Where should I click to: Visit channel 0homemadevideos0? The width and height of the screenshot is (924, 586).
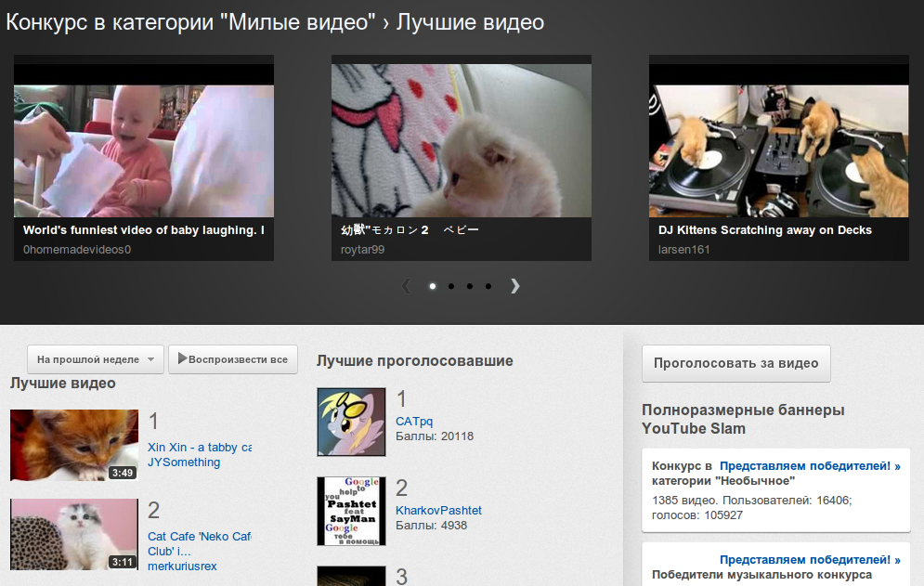76,250
